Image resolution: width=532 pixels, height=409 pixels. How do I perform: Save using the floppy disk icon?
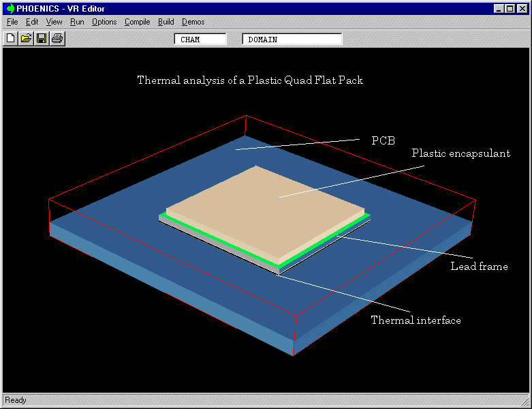(42, 38)
